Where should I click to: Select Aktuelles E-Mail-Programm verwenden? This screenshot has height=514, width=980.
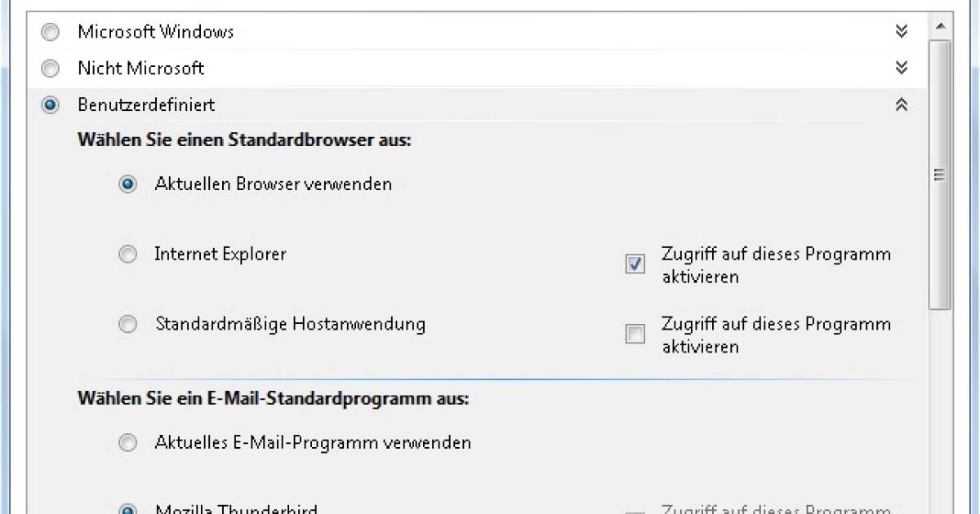pyautogui.click(x=127, y=442)
